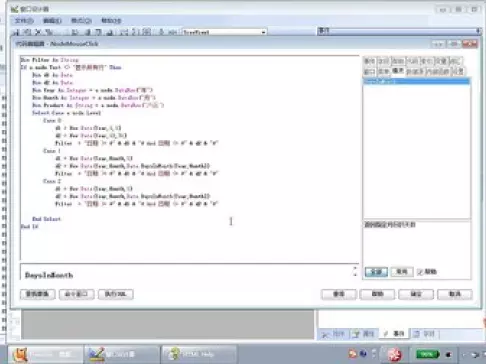Click the red swirl icon in the system tray

click(x=395, y=354)
